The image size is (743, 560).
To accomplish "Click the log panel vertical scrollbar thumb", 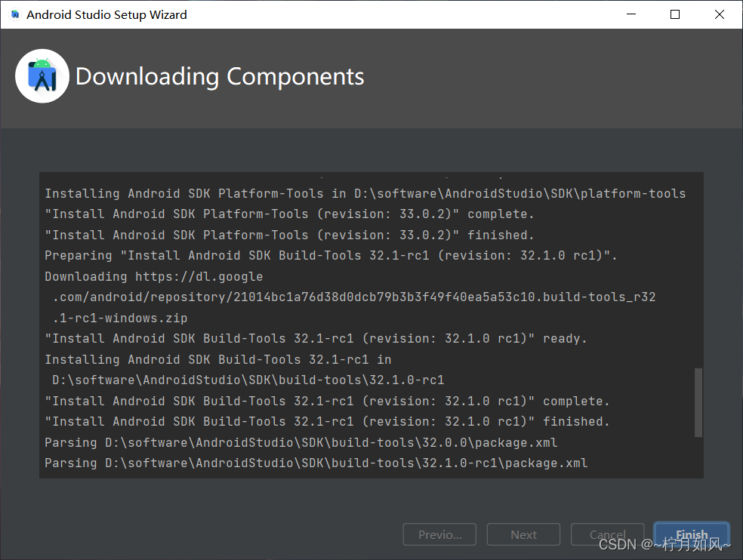I will 698,402.
